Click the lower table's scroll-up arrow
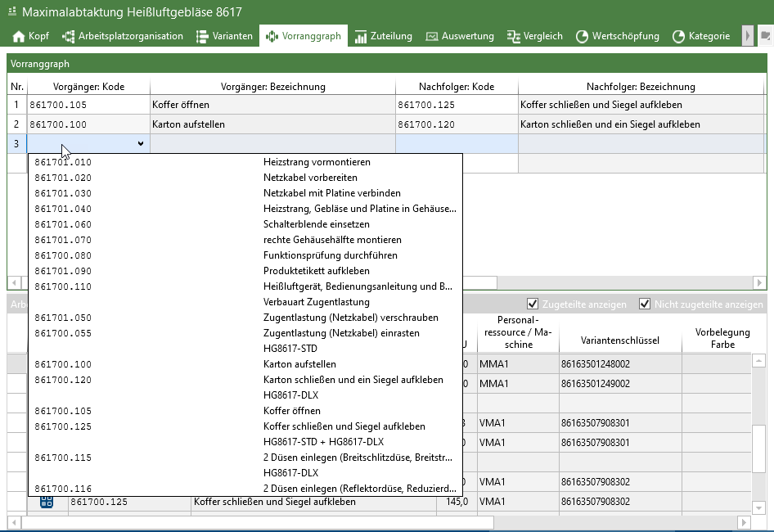 pos(758,361)
